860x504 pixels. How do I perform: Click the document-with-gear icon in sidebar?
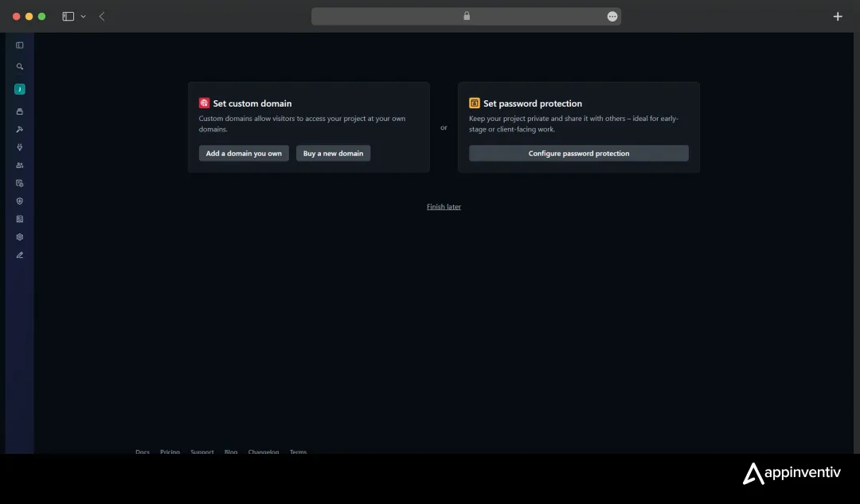(x=19, y=182)
